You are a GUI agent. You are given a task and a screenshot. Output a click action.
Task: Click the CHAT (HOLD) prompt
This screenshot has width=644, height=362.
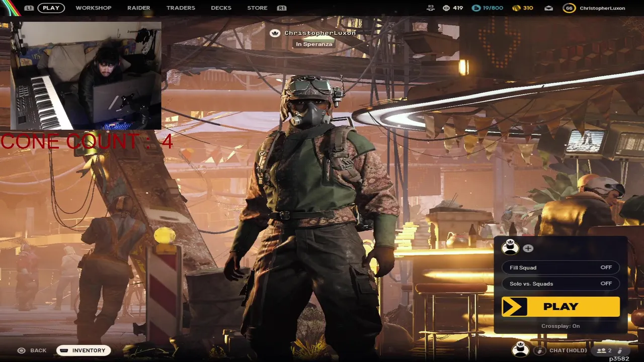pyautogui.click(x=568, y=350)
